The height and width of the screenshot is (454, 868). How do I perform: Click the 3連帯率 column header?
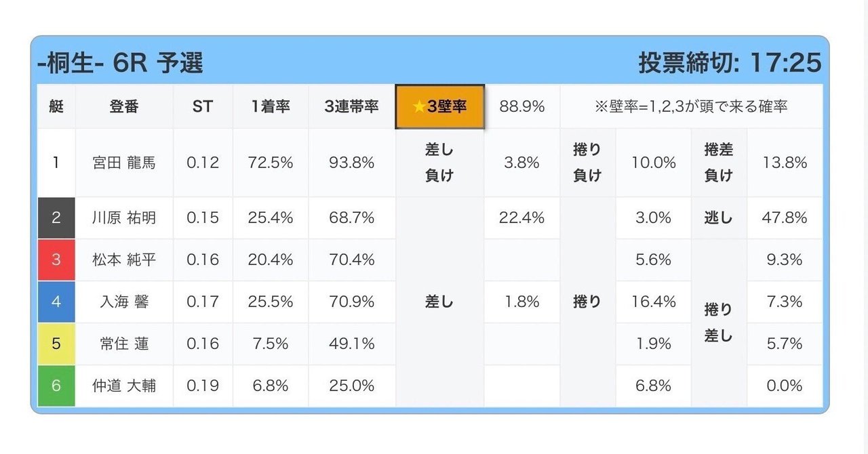pyautogui.click(x=351, y=106)
